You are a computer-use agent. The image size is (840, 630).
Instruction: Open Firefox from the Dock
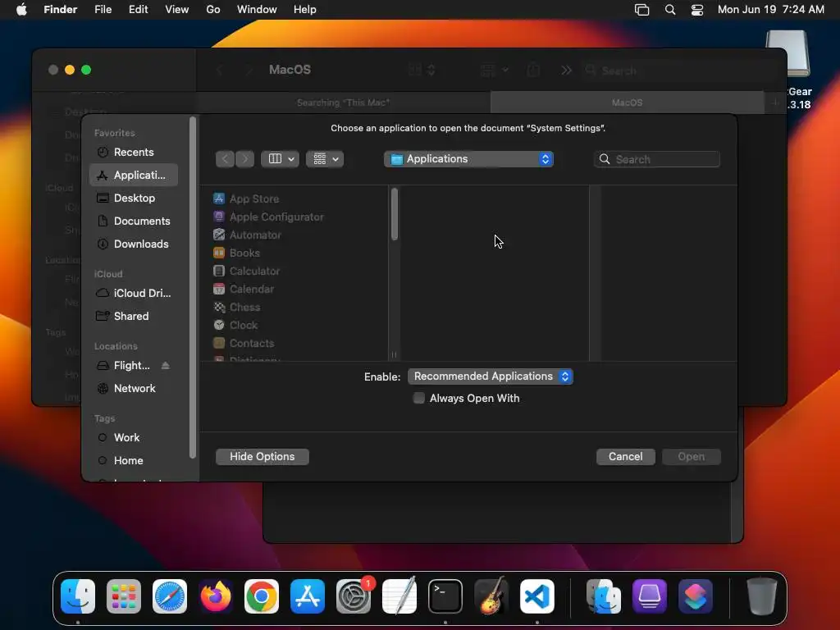[216, 596]
